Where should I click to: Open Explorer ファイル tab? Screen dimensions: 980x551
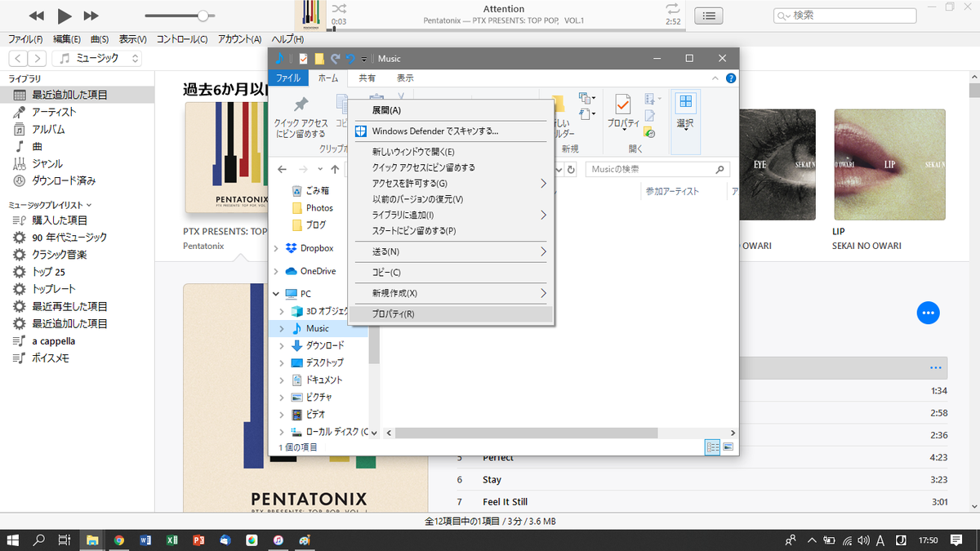click(x=288, y=78)
